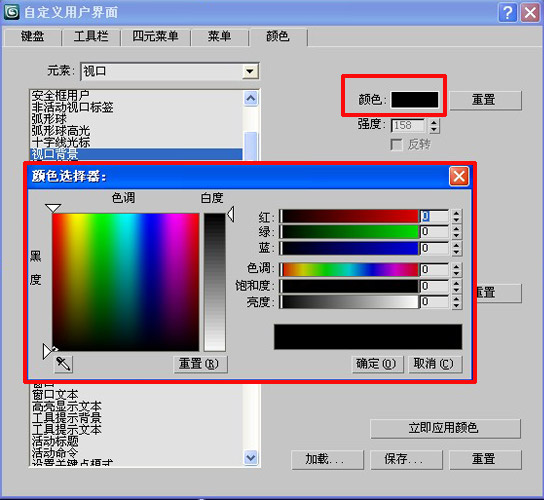Open the 元素 dropdown showing 视口

[x=250, y=71]
